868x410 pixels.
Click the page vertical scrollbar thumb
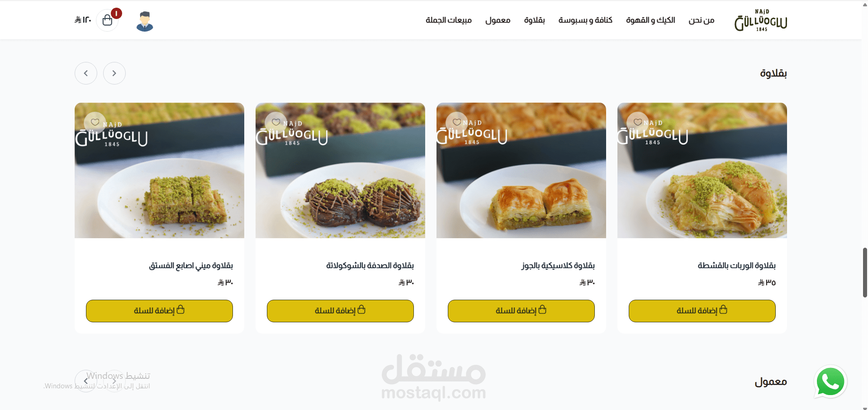tap(865, 272)
